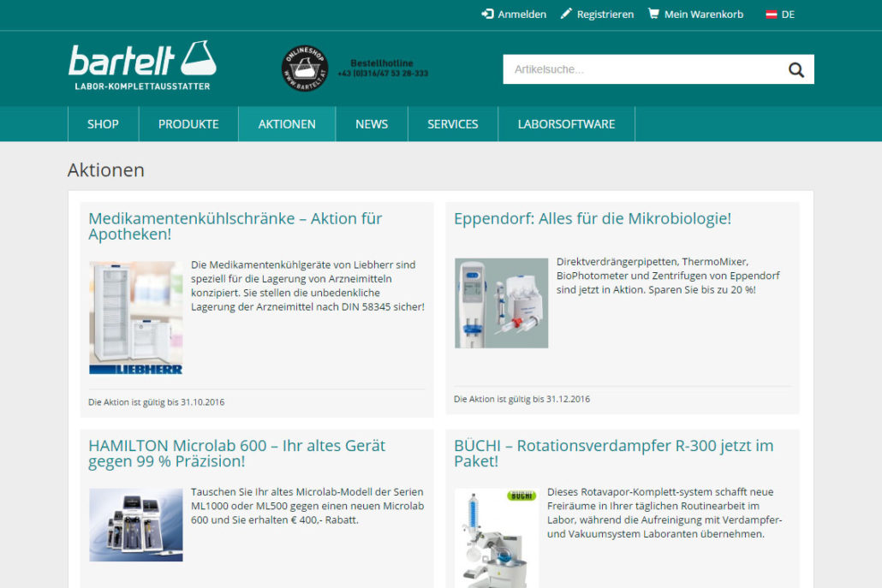Open the BÜCHI Rotationsverdampfer R-300 headline
The width and height of the screenshot is (882, 588).
[613, 454]
